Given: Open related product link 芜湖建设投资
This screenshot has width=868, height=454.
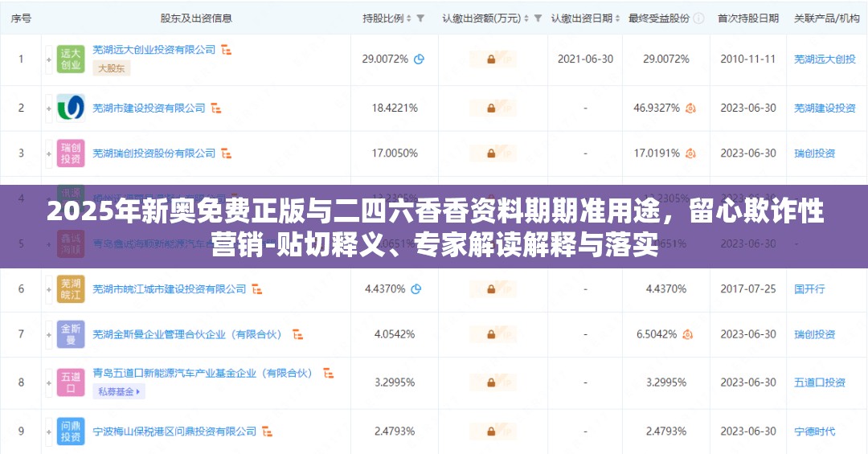Looking at the screenshot, I should tap(825, 108).
